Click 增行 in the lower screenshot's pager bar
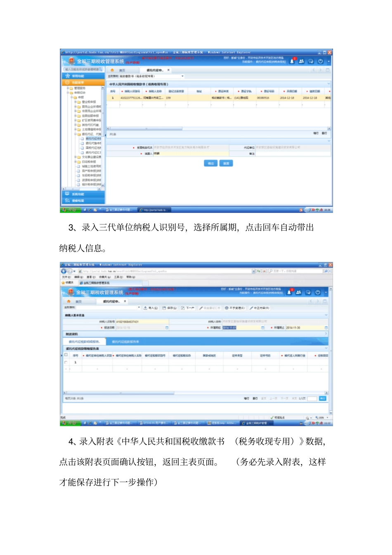 click(x=246, y=399)
